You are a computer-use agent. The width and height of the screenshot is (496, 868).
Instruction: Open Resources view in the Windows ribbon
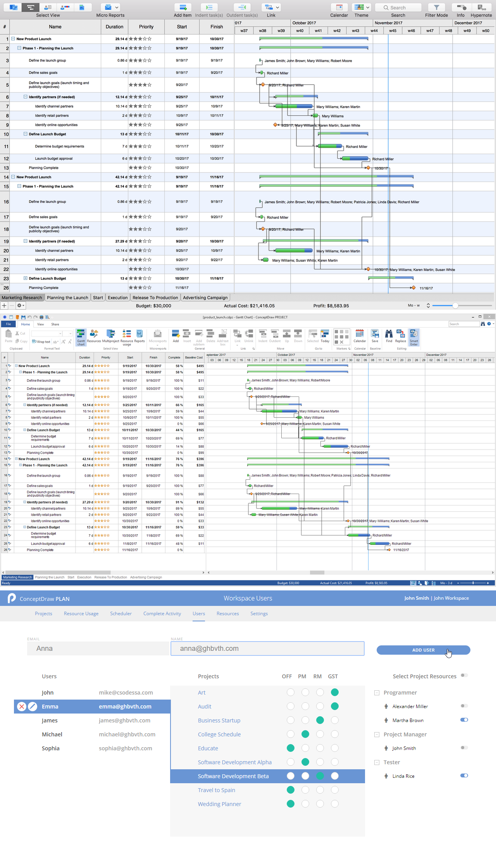(x=94, y=336)
